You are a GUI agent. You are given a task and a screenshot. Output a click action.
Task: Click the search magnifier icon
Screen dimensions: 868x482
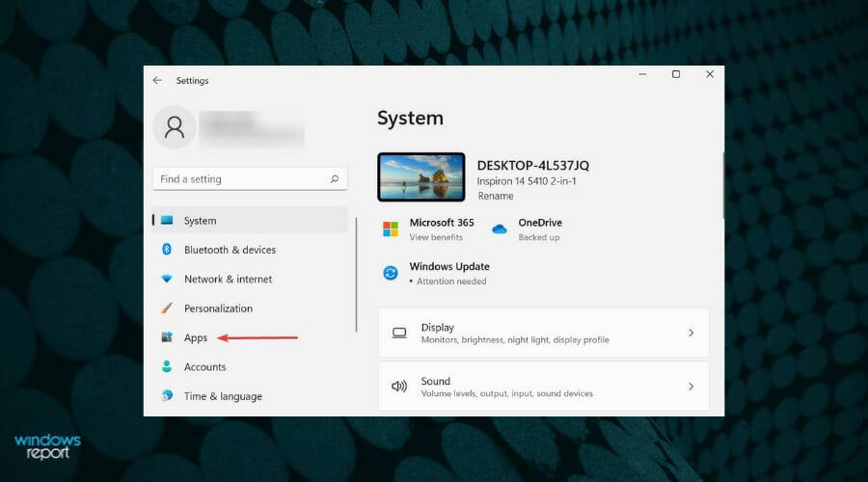[x=335, y=178]
